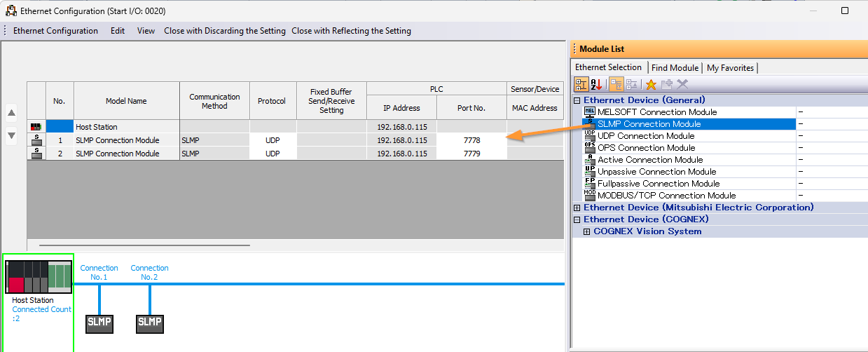868x352 pixels.
Task: Click the SLMP icon for table row No. 2
Action: pos(36,154)
